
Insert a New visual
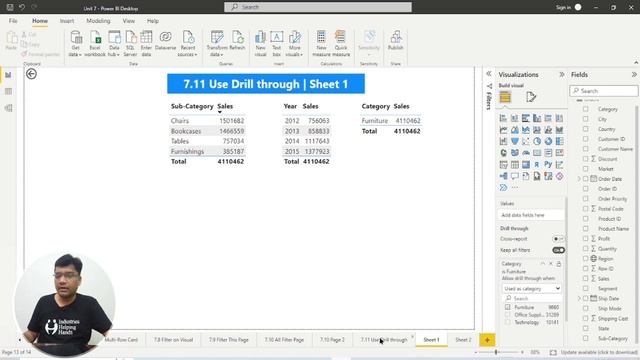point(260,43)
